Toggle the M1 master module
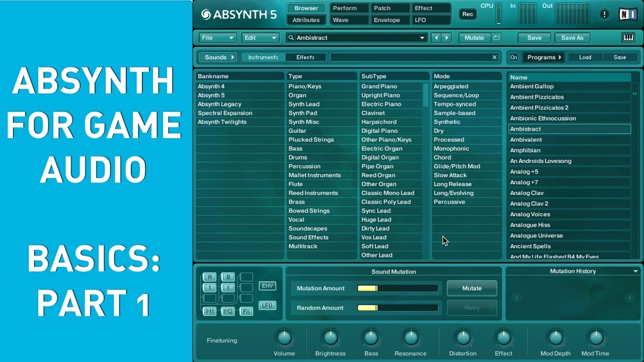The image size is (644, 362). point(210,311)
